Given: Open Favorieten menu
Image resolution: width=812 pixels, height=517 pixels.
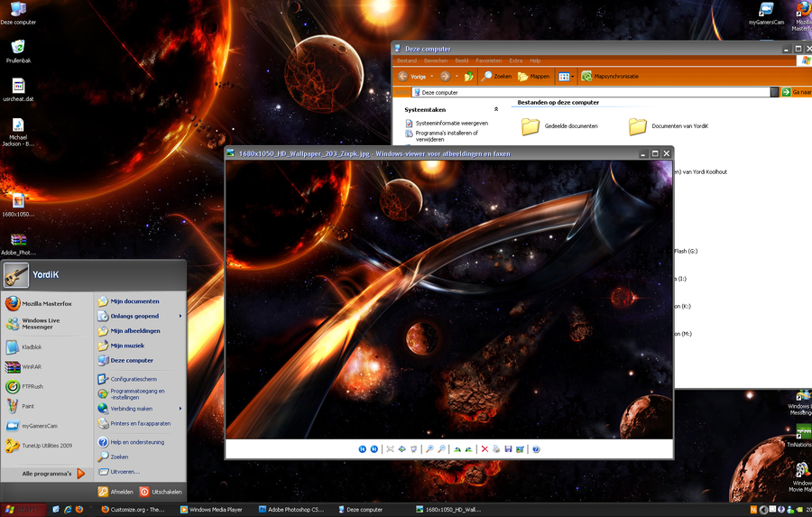Looking at the screenshot, I should (x=488, y=60).
